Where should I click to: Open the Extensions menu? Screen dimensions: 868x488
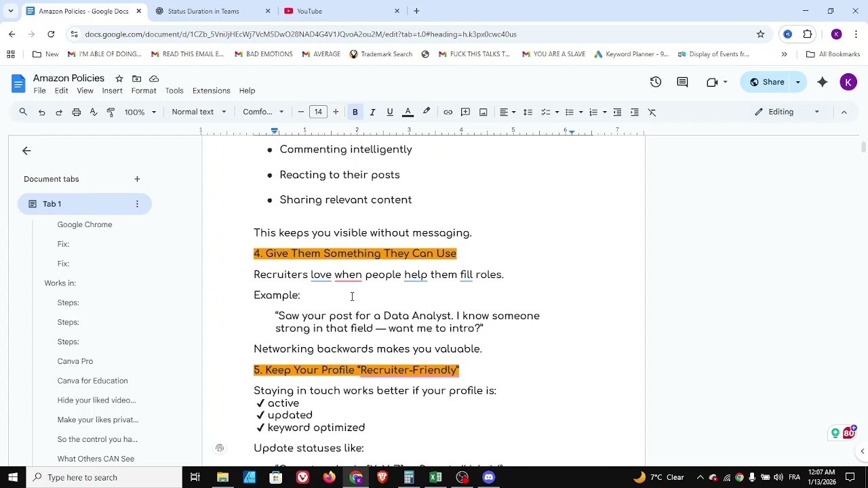pos(211,91)
